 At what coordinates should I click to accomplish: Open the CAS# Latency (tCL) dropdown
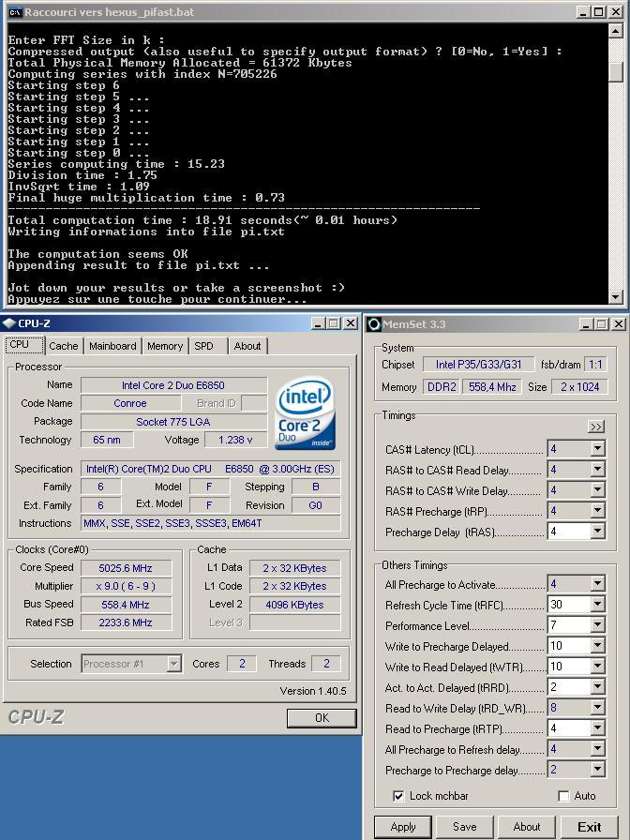tap(597, 449)
